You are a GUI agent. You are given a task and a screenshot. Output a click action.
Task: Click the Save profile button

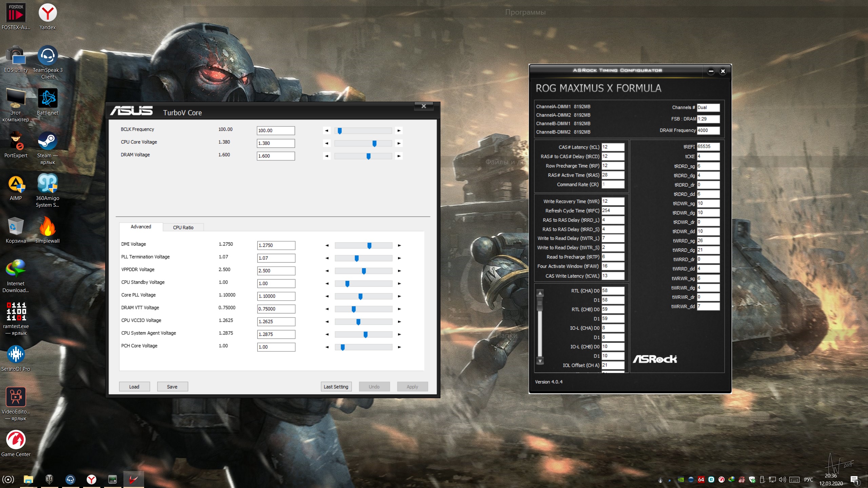pyautogui.click(x=172, y=387)
